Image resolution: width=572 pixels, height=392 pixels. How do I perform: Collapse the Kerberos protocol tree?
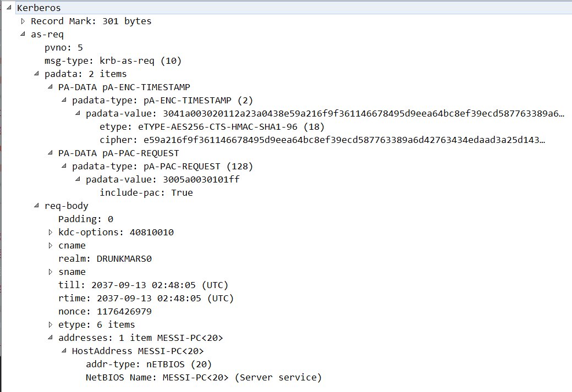tap(9, 8)
